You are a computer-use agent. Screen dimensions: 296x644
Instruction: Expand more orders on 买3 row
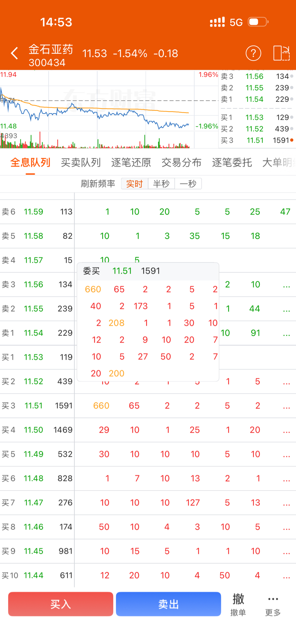tap(286, 406)
